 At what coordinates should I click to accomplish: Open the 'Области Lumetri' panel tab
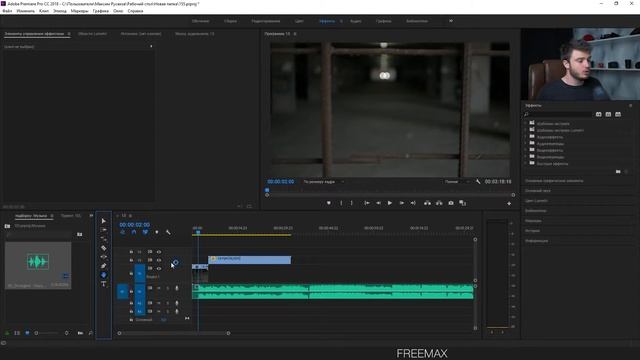92,34
